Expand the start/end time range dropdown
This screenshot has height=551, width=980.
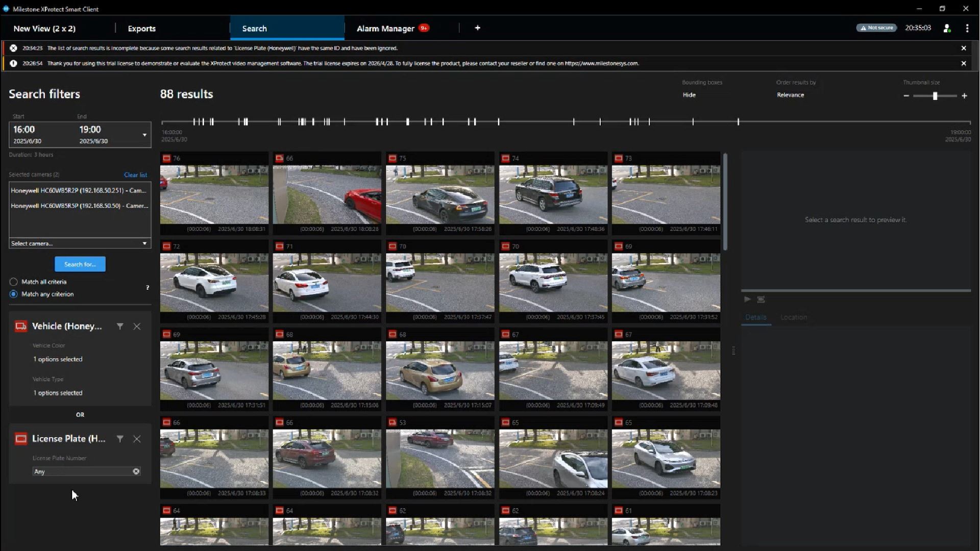(x=144, y=135)
